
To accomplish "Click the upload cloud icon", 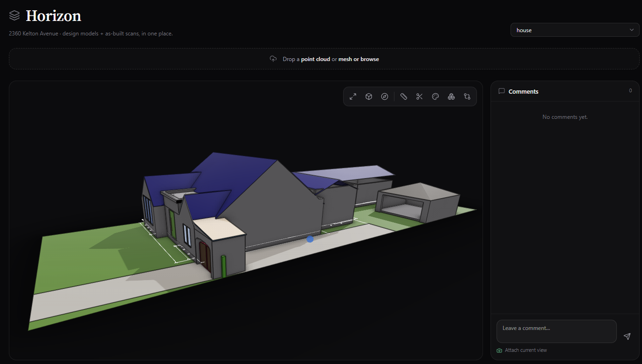I will tap(273, 59).
